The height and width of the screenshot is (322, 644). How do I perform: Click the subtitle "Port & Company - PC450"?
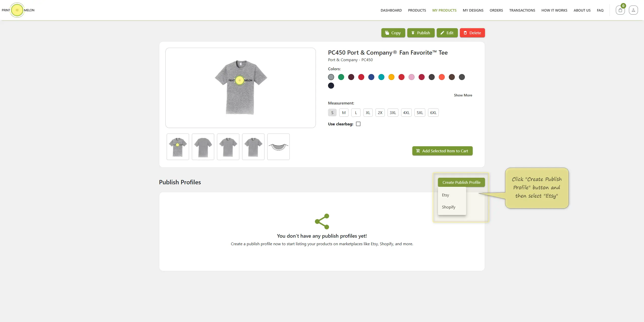[350, 60]
